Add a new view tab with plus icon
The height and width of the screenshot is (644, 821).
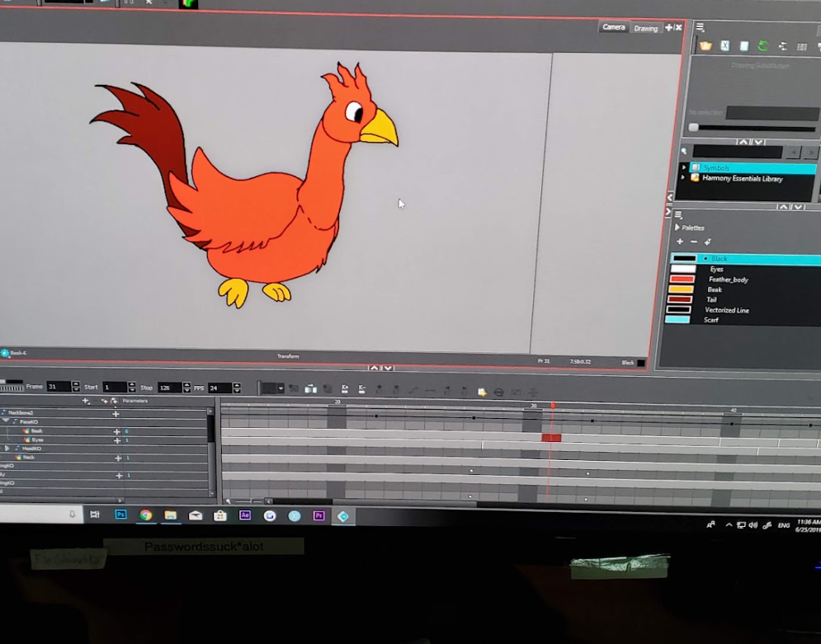[x=668, y=27]
